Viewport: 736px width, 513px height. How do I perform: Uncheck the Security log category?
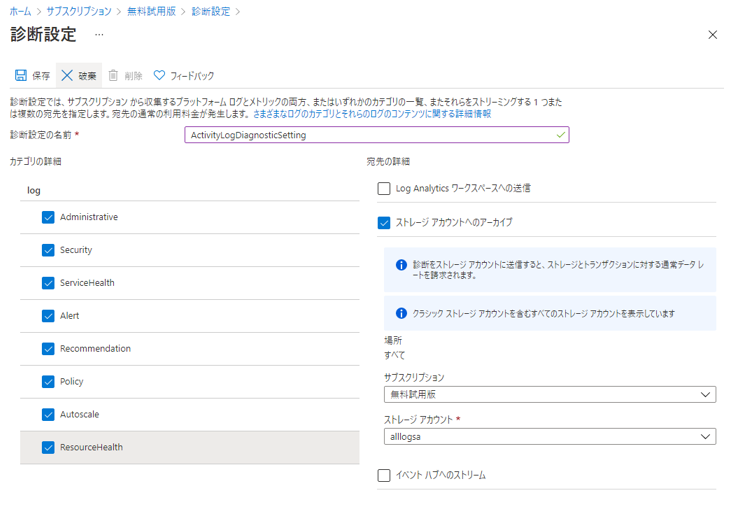[x=48, y=250]
